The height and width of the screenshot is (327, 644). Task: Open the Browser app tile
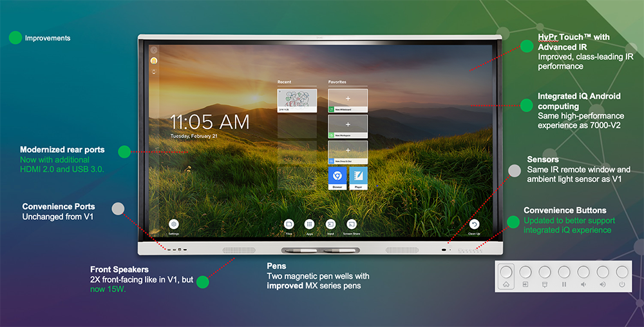(x=337, y=177)
